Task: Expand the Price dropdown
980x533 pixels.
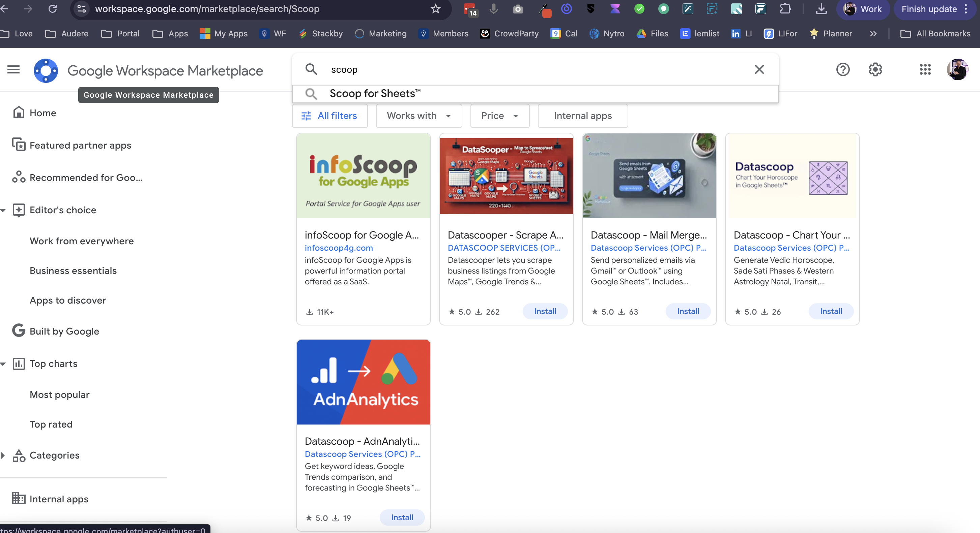Action: coord(499,116)
